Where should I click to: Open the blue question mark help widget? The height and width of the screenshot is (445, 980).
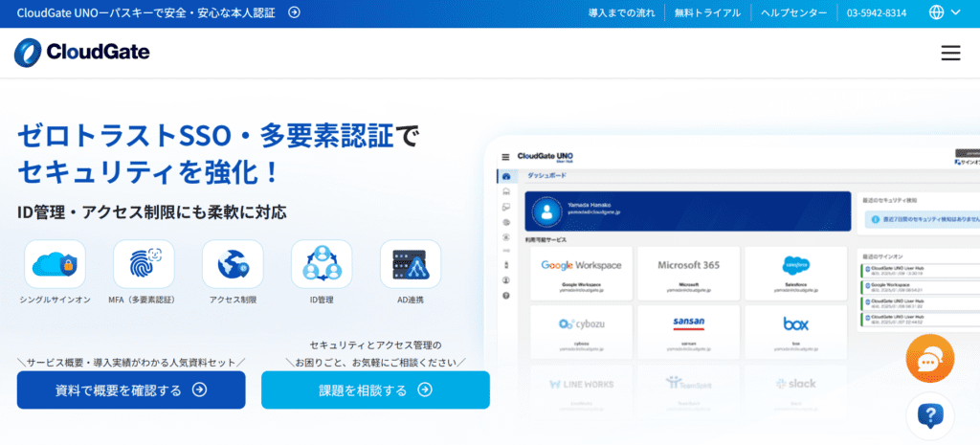point(930,416)
